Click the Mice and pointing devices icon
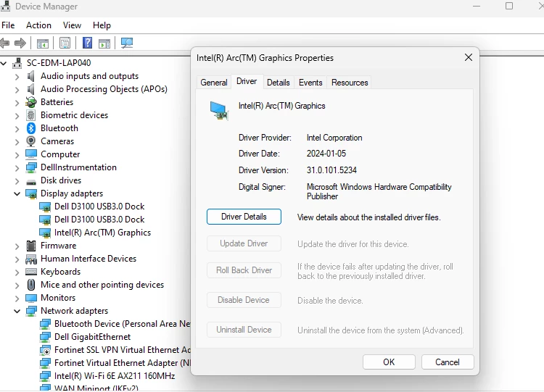Screen dimensions: 544x392 (x=31, y=285)
